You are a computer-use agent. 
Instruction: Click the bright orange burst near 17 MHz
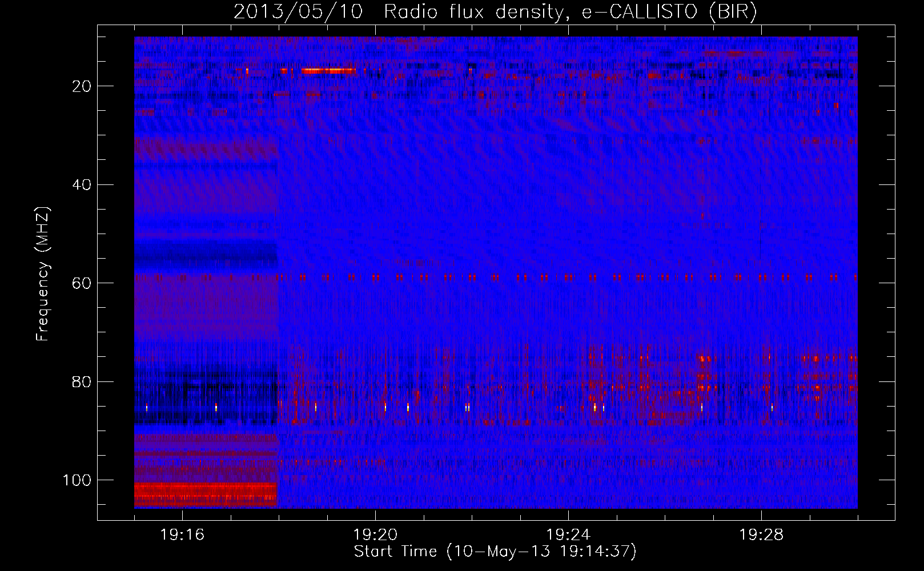tap(328, 71)
